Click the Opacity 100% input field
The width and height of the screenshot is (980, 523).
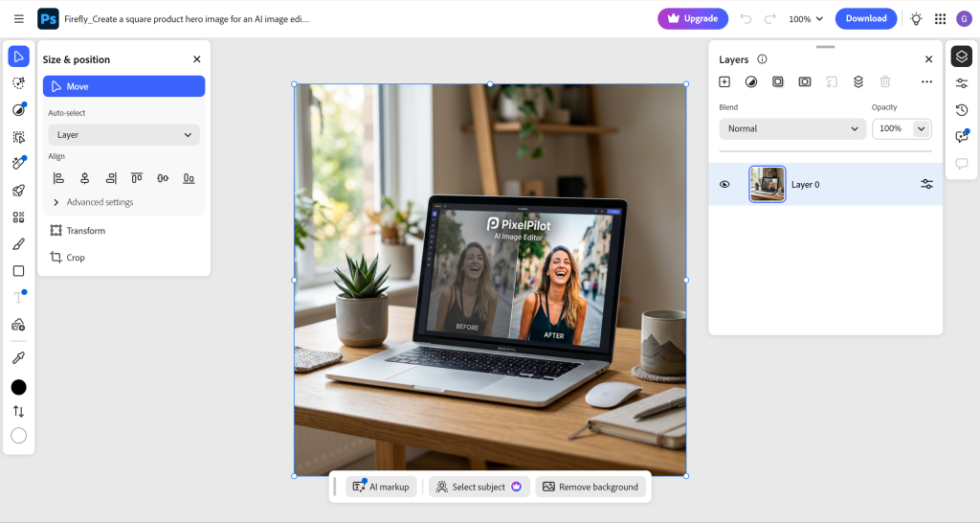892,129
